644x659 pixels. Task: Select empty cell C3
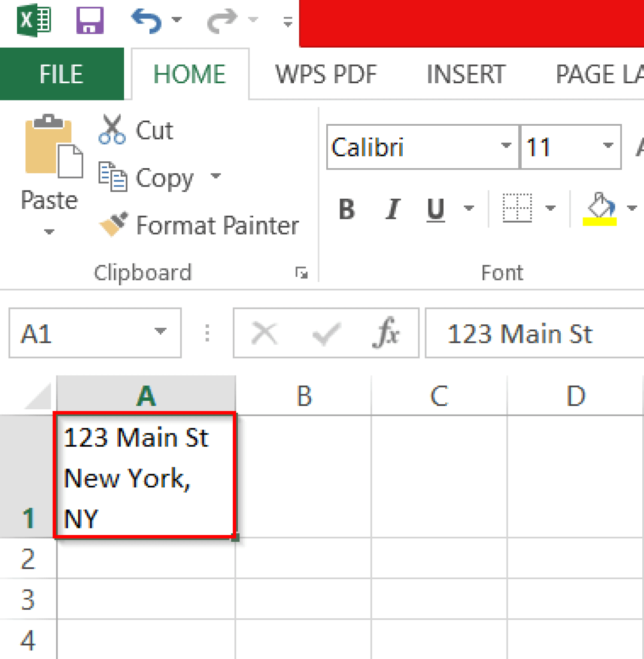[439, 599]
